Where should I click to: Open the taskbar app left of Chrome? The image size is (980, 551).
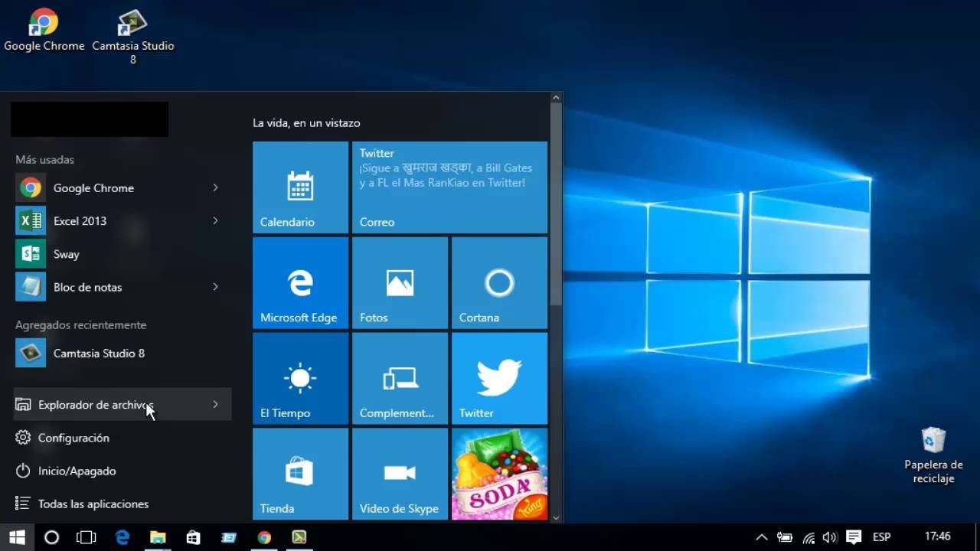pyautogui.click(x=228, y=537)
